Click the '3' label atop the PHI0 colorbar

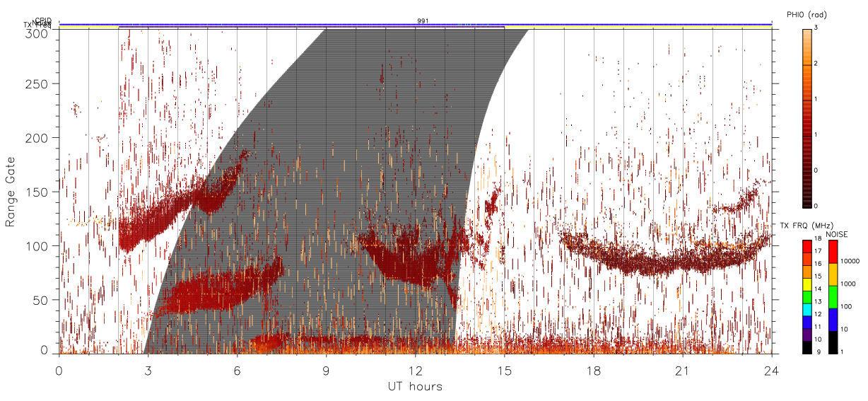point(817,28)
